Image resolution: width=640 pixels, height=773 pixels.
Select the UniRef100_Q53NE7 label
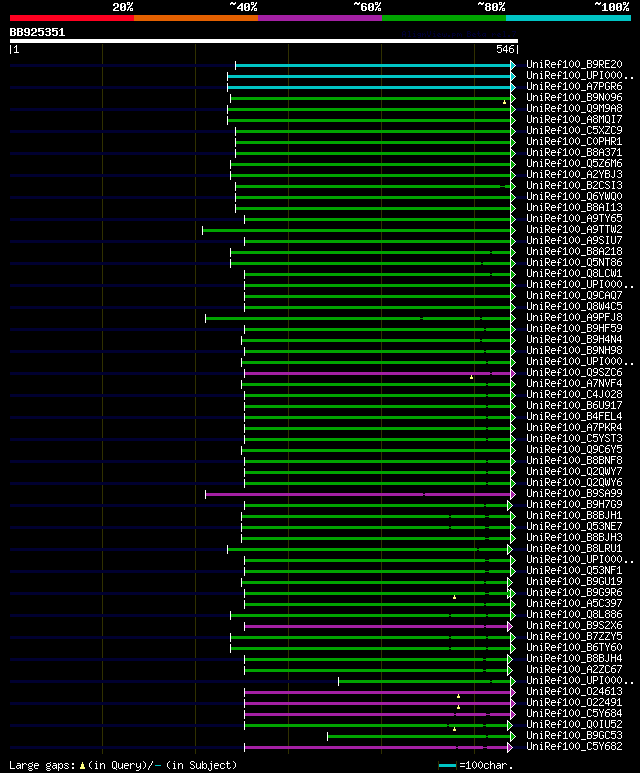coord(574,527)
